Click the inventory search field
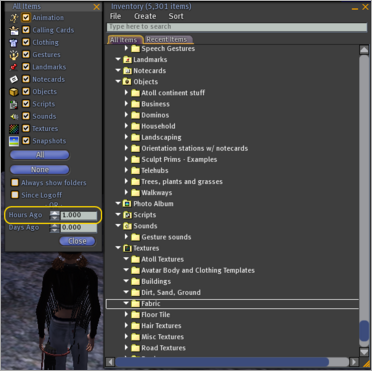Viewport: 372px width, 371px height. click(x=237, y=27)
